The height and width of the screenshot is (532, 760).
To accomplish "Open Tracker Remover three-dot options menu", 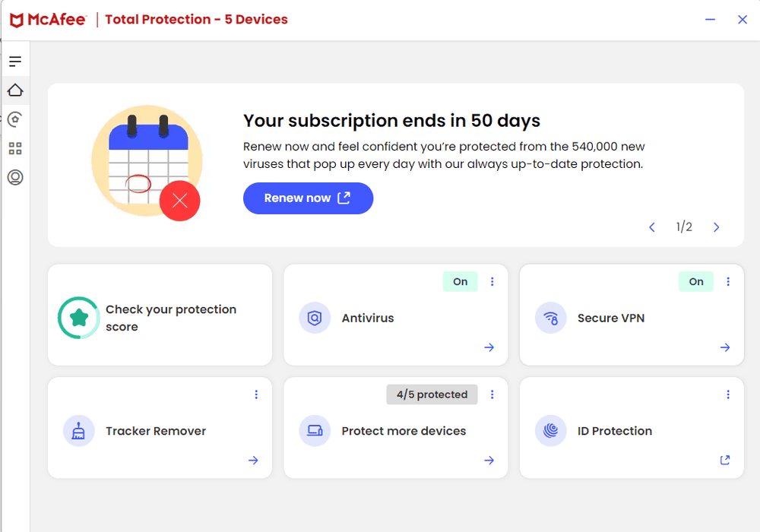I will [256, 394].
